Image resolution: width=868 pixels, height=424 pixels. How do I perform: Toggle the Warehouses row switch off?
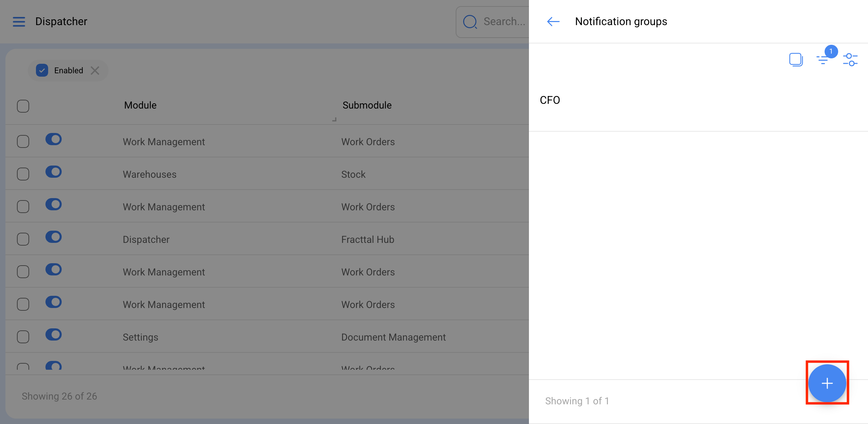tap(54, 172)
